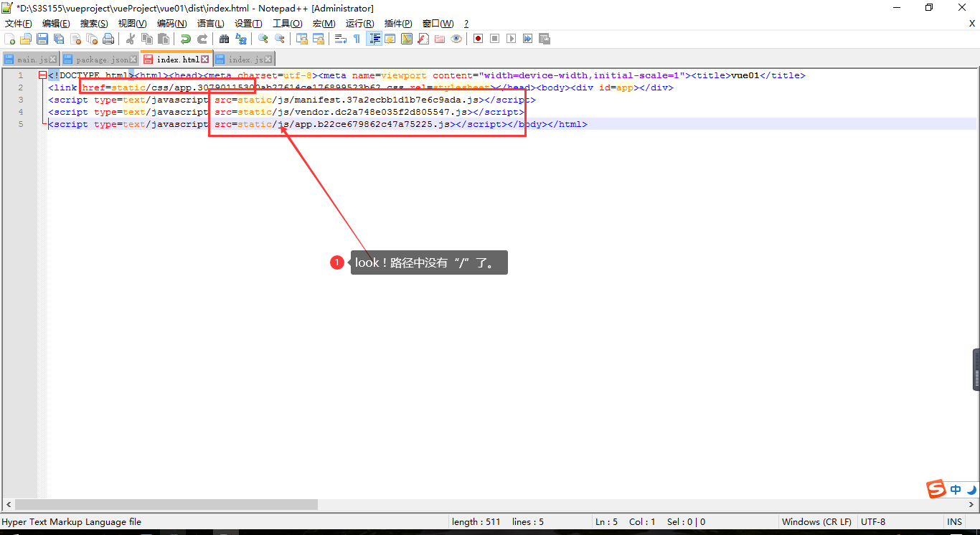Toggle word wrap in toolbar

[x=341, y=39]
